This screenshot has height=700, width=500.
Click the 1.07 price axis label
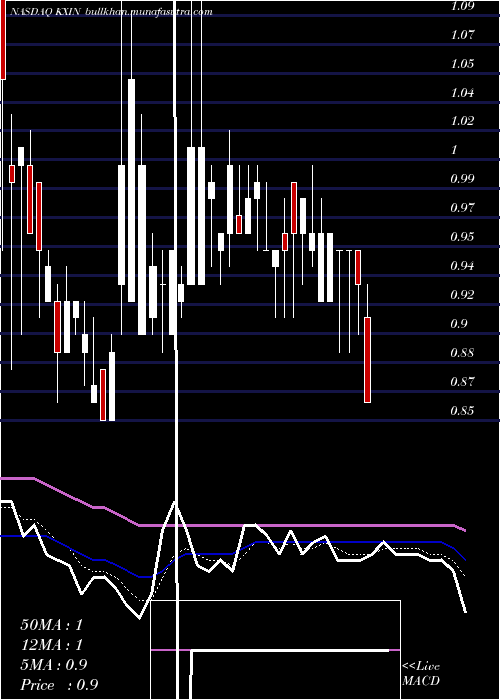click(462, 34)
